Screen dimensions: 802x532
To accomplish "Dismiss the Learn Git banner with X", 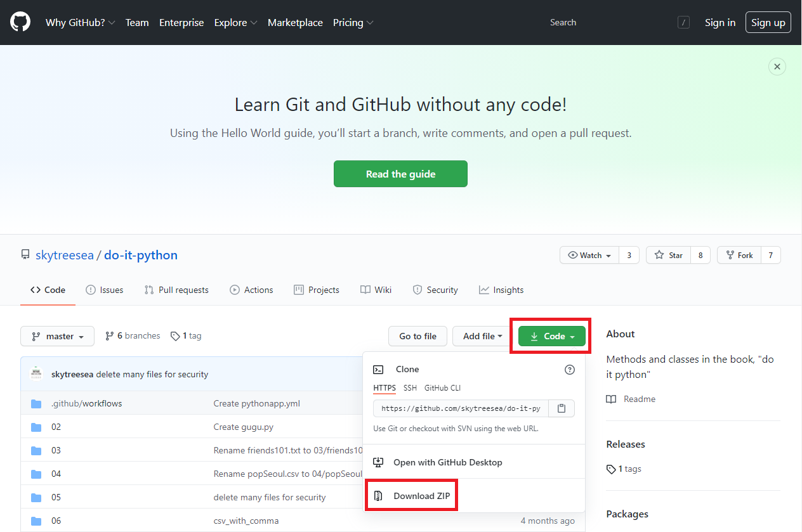I will coord(777,67).
